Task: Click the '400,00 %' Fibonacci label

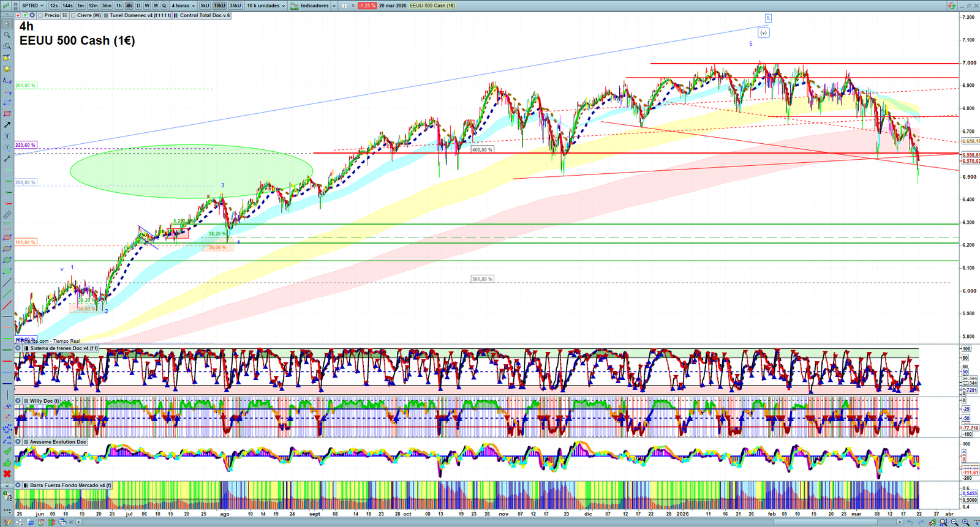Action: tap(482, 149)
